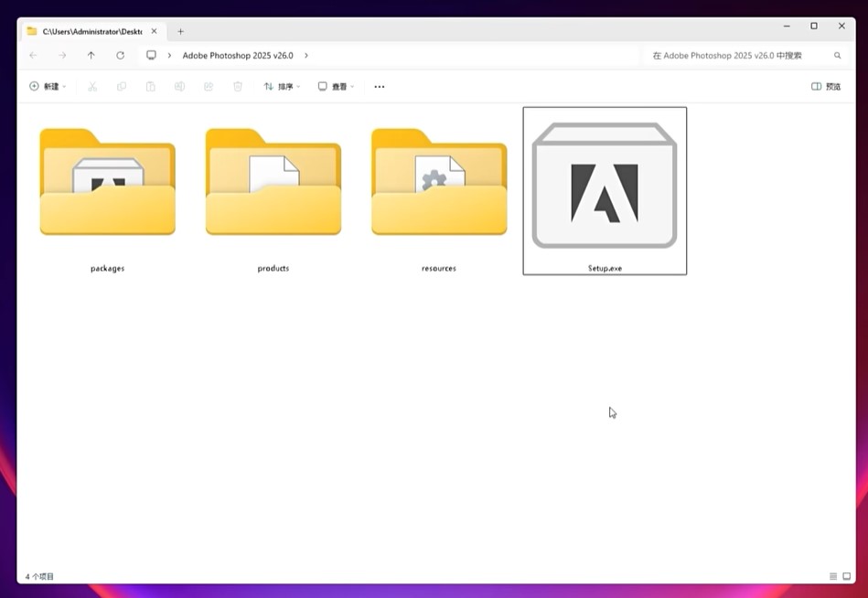
Task: Expand chevron after Adobe Photoshop 2025 v26.0
Action: [x=306, y=55]
